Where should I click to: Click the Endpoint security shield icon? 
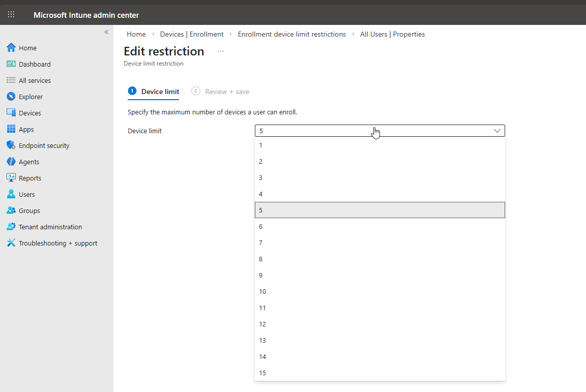[11, 145]
